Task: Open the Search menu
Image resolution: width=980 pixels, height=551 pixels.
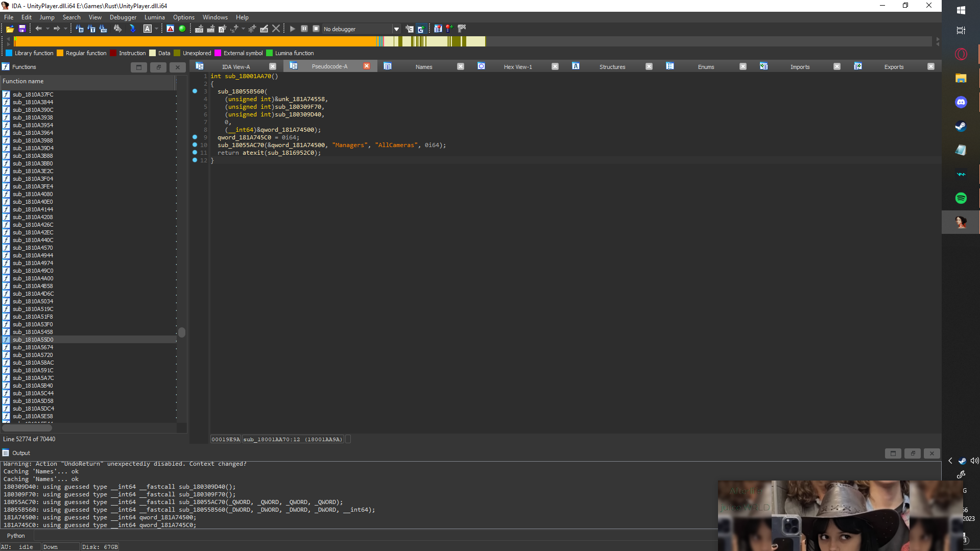Action: (x=71, y=17)
